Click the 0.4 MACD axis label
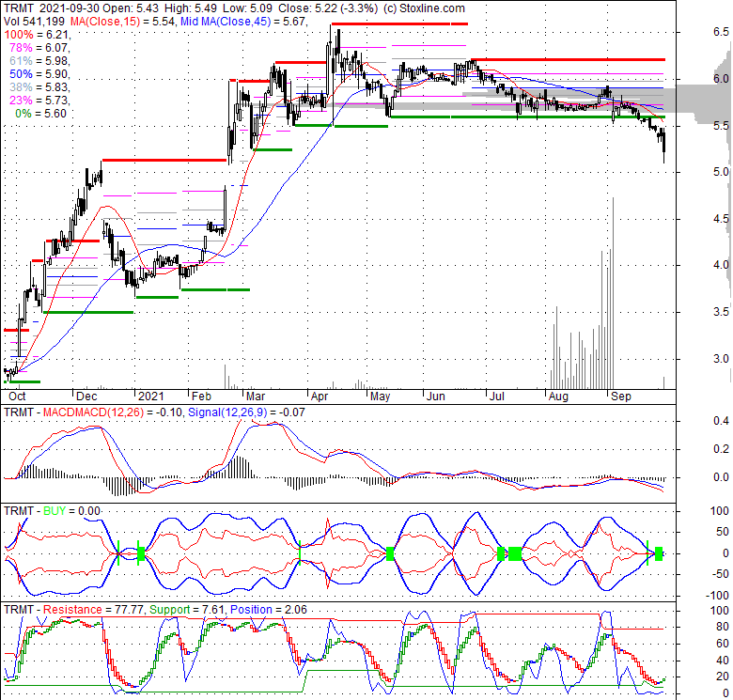Screen dimensions: 733x700 (721, 421)
